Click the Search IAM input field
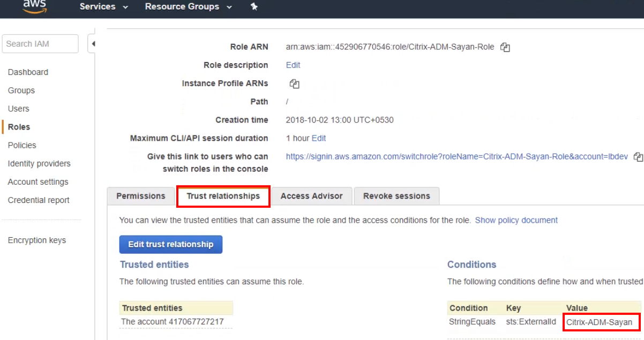Viewport: 644px width, 340px height. coord(40,44)
